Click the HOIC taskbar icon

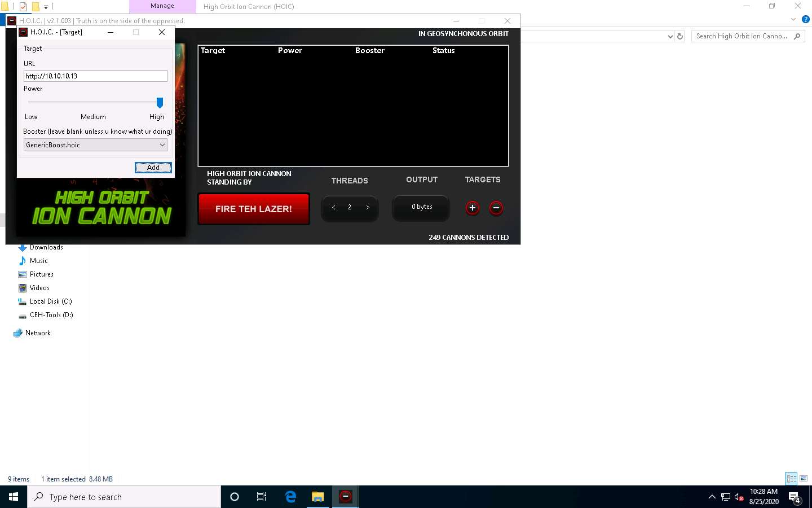[x=346, y=497]
